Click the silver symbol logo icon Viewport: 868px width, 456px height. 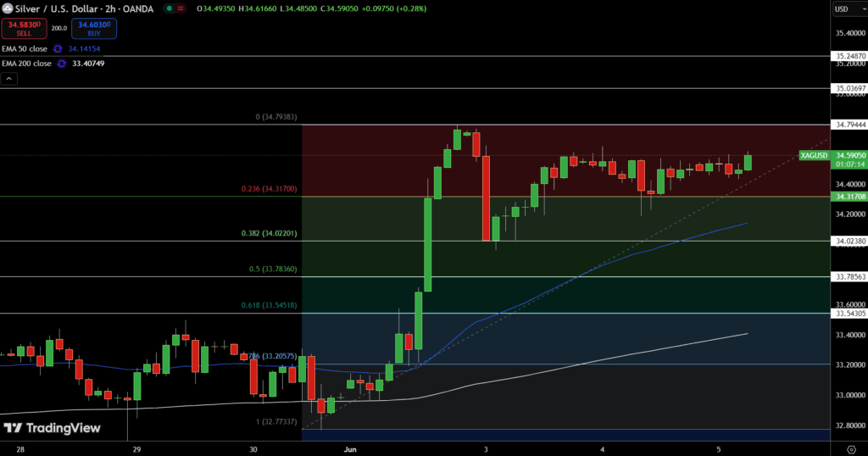pos(8,8)
